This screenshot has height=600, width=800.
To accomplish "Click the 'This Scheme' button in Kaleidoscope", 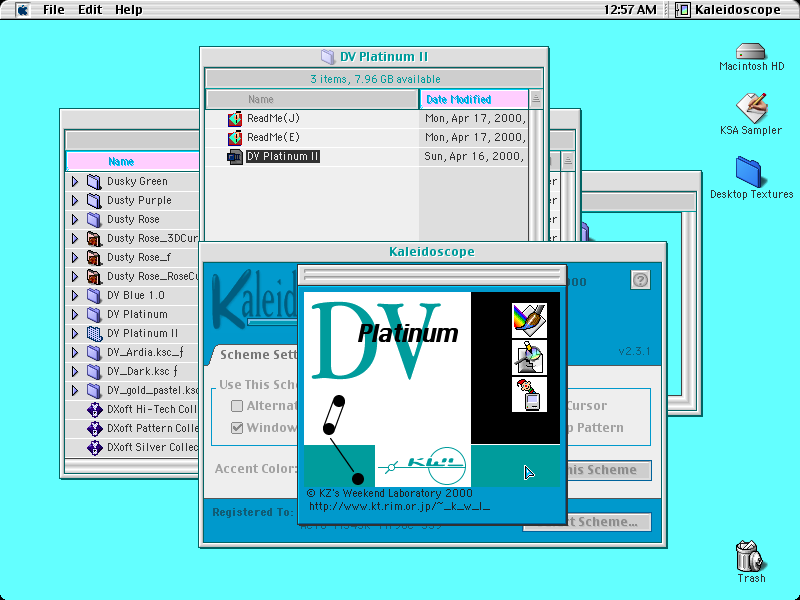I will tap(608, 470).
